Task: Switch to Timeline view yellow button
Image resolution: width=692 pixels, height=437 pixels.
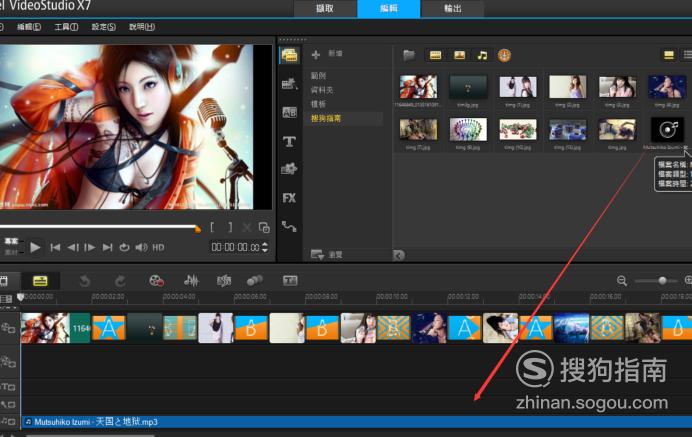Action: (x=40, y=281)
